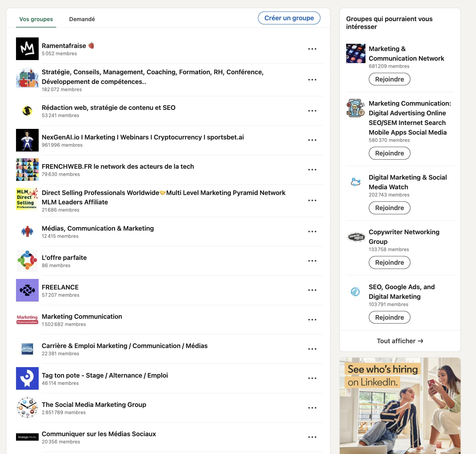Image resolution: width=476 pixels, height=454 pixels.
Task: Click the 681 209 membres count
Action: [389, 66]
